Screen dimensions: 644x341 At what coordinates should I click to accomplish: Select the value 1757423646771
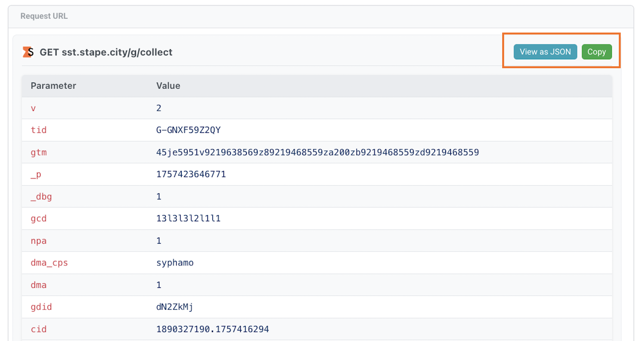pos(191,174)
